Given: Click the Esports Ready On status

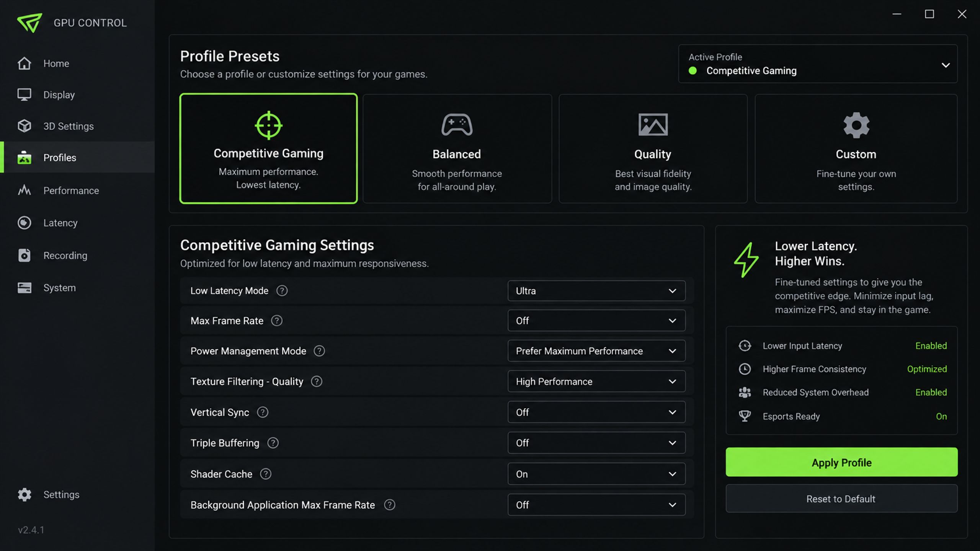Looking at the screenshot, I should tap(941, 416).
